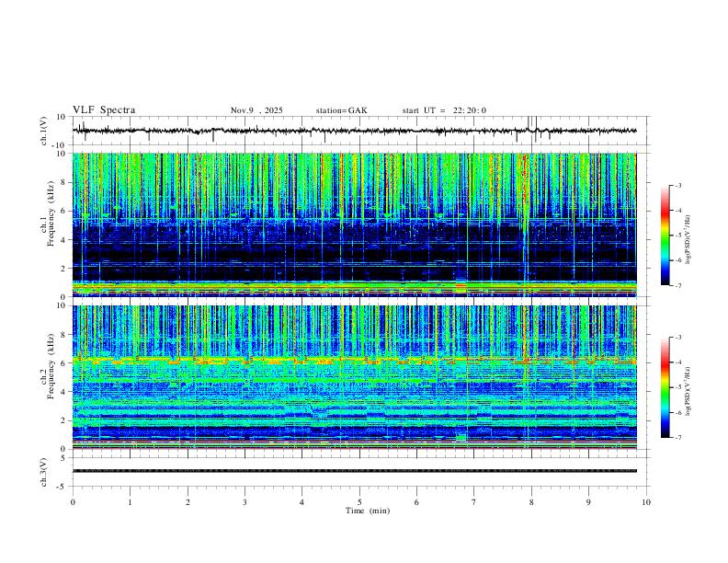Image resolution: width=728 pixels, height=563 pixels.
Task: Click the time axis tick label "8"
Action: pos(531,502)
